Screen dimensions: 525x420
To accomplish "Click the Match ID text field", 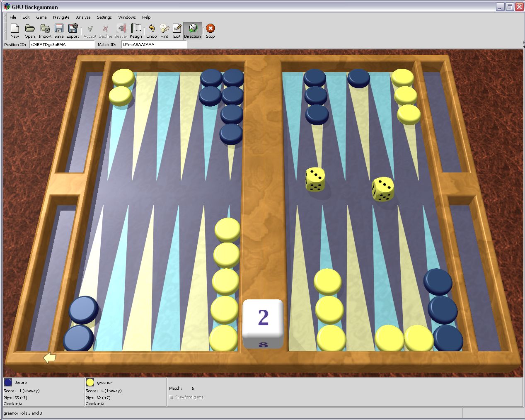I will pyautogui.click(x=154, y=44).
